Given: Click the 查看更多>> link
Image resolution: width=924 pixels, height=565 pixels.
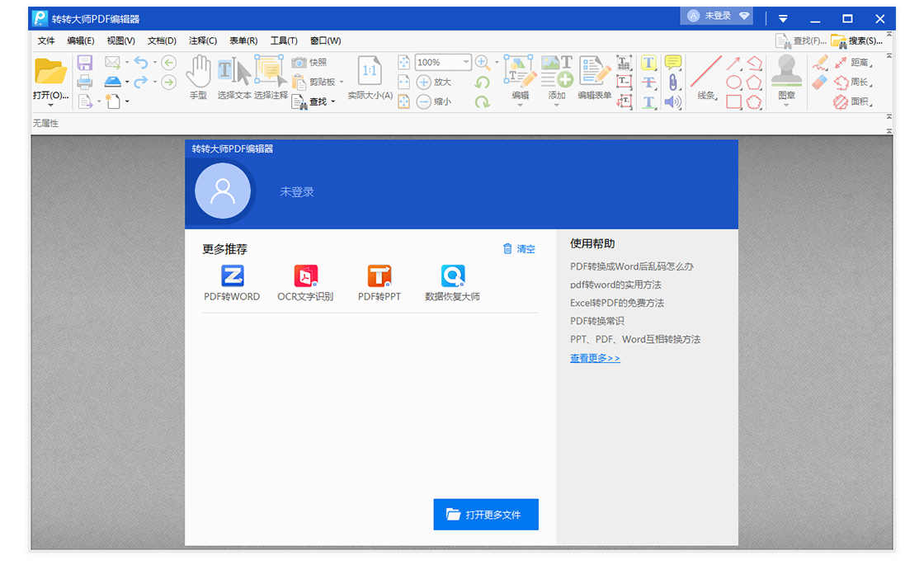Looking at the screenshot, I should coord(595,358).
